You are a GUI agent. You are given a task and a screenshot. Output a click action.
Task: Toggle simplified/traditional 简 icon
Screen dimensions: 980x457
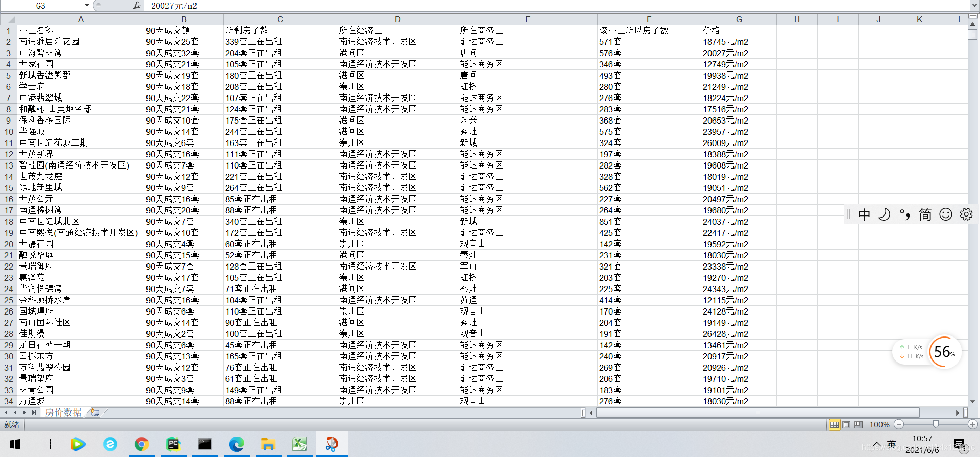coord(925,214)
